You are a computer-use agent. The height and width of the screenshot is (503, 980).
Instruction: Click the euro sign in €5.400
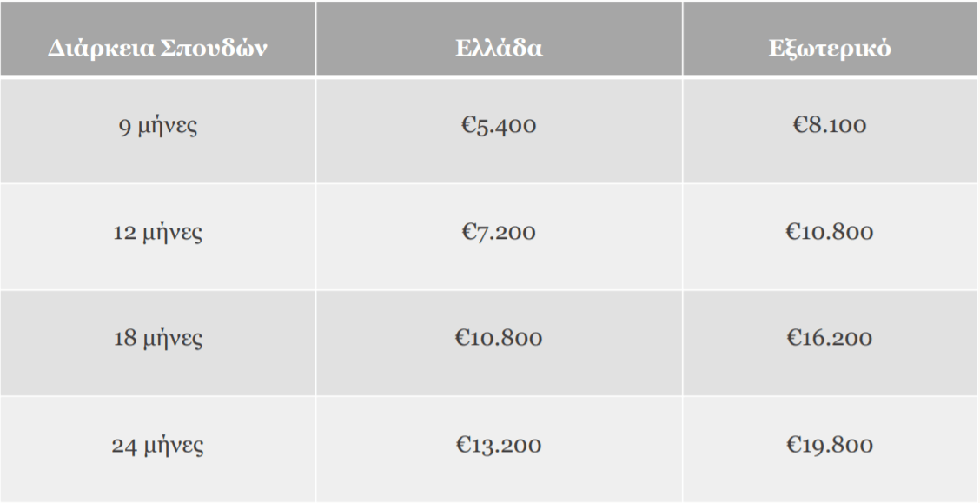point(468,125)
